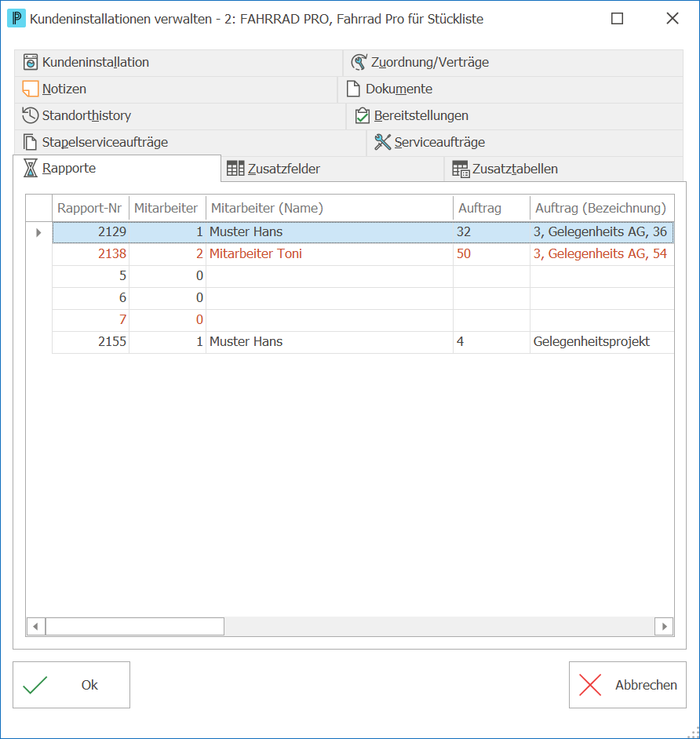The image size is (700, 739).
Task: Confirm with the Ok button
Action: 71,685
